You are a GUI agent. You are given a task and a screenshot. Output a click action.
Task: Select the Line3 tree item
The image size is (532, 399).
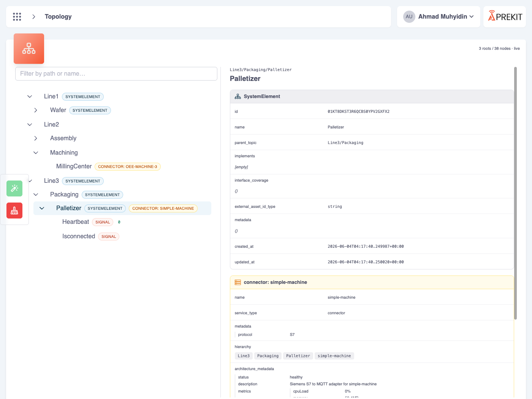pos(51,181)
